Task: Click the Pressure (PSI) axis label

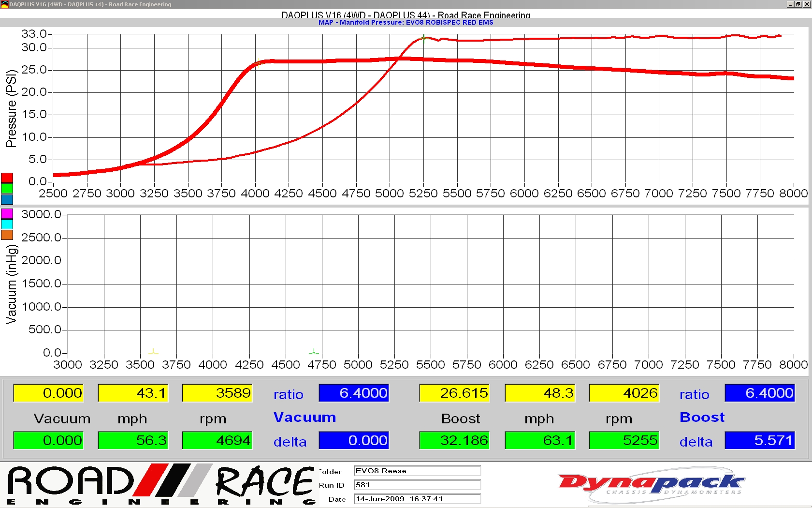Action: tap(11, 108)
